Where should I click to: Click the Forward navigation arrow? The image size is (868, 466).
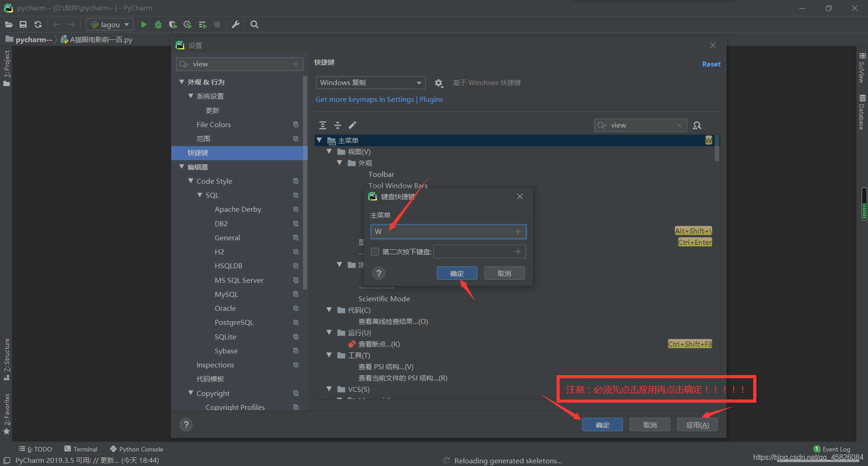[71, 24]
